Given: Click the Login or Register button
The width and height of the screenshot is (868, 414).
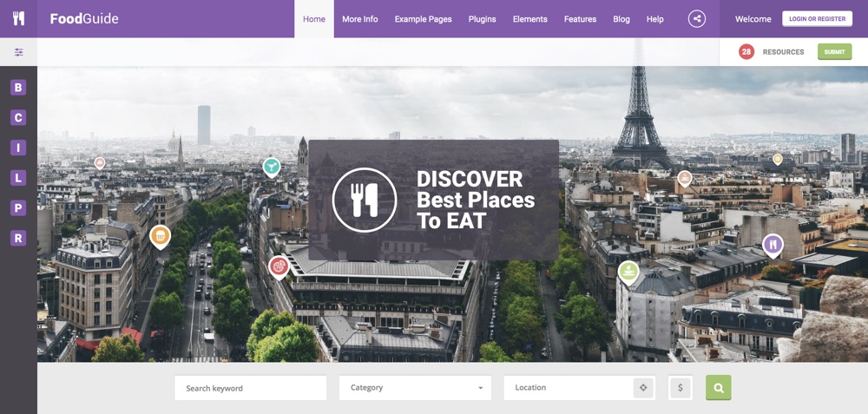Looking at the screenshot, I should 817,19.
